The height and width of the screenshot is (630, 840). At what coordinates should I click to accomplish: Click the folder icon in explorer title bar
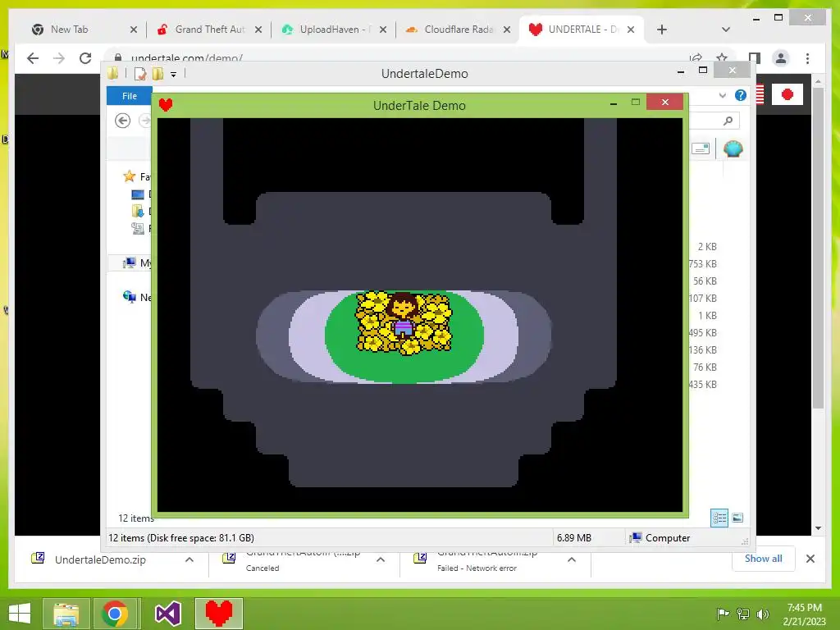click(113, 73)
